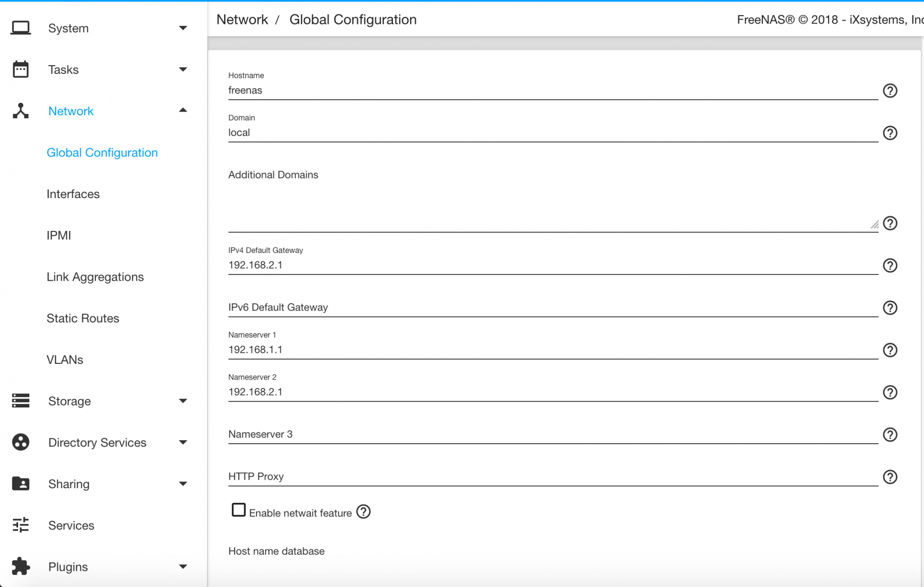The height and width of the screenshot is (587, 924).
Task: Click the Storage icon in the sidebar
Action: coord(21,401)
